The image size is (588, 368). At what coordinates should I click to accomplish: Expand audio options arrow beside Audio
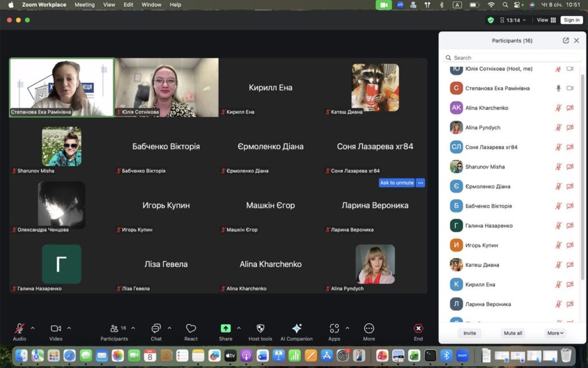tap(33, 328)
